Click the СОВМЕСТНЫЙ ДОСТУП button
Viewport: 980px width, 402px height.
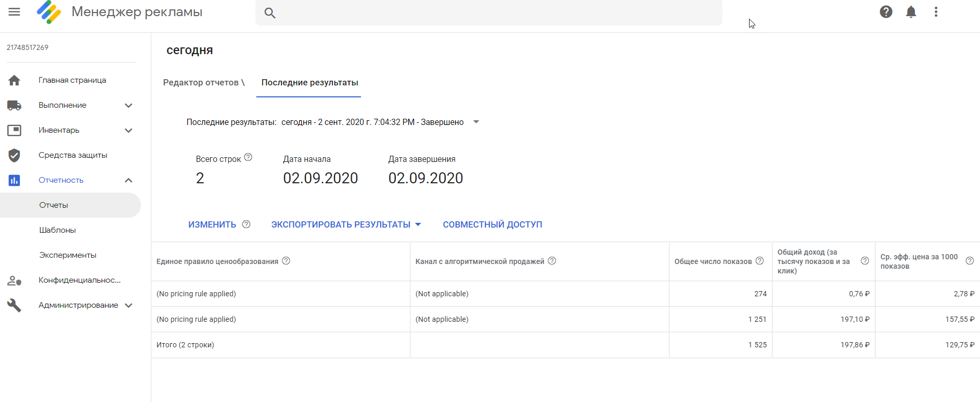(492, 224)
